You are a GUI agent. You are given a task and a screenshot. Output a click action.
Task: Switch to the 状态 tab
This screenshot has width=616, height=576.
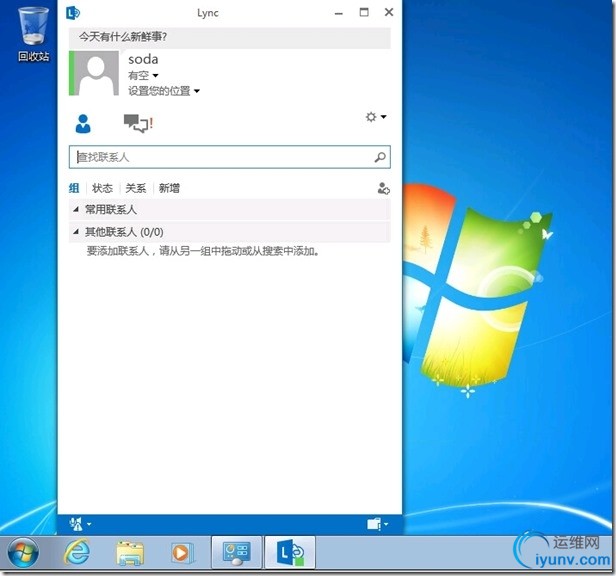click(x=102, y=188)
